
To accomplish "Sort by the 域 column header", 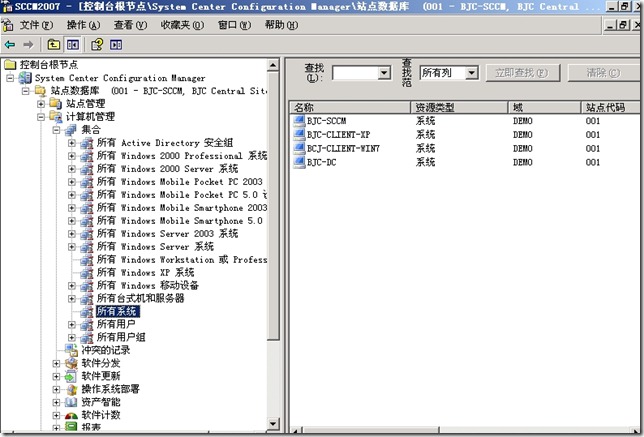I will (545, 107).
